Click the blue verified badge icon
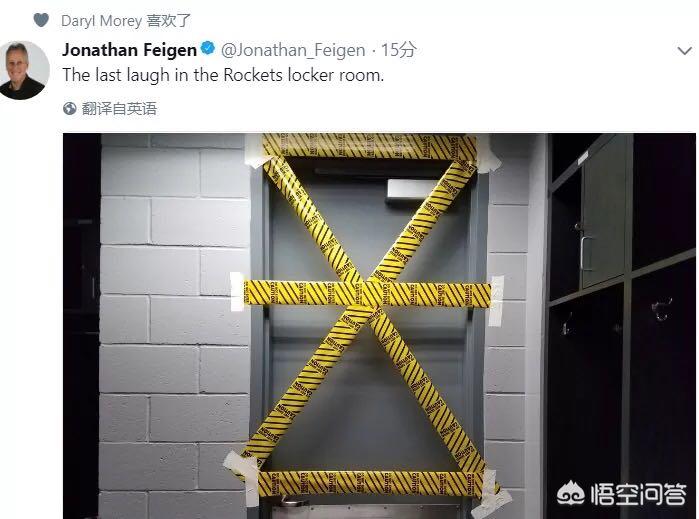 point(208,48)
